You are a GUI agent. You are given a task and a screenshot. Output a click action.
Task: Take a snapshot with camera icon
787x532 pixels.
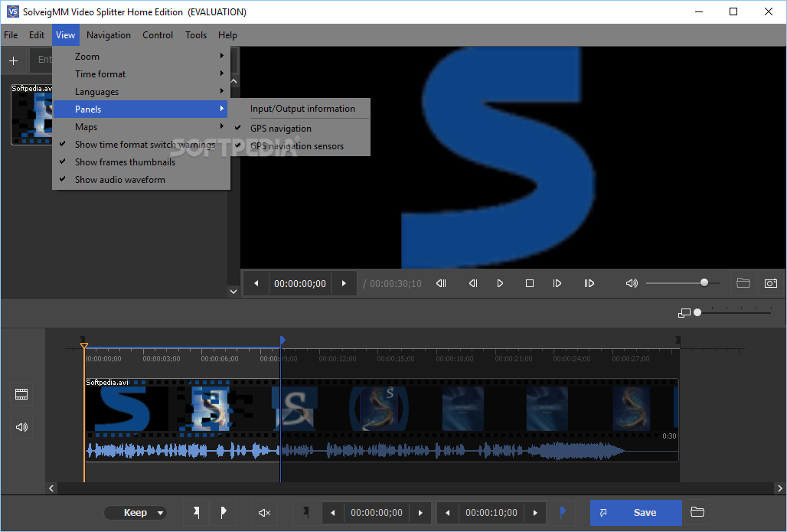pyautogui.click(x=770, y=283)
